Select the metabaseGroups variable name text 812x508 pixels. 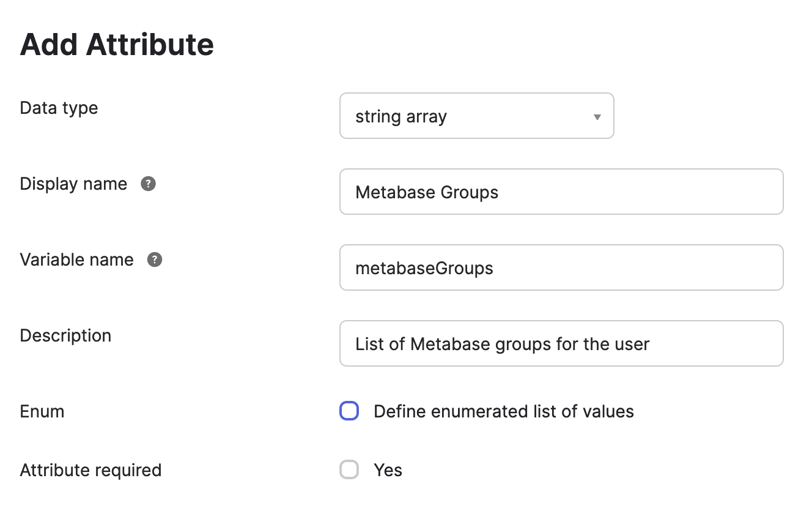point(424,267)
